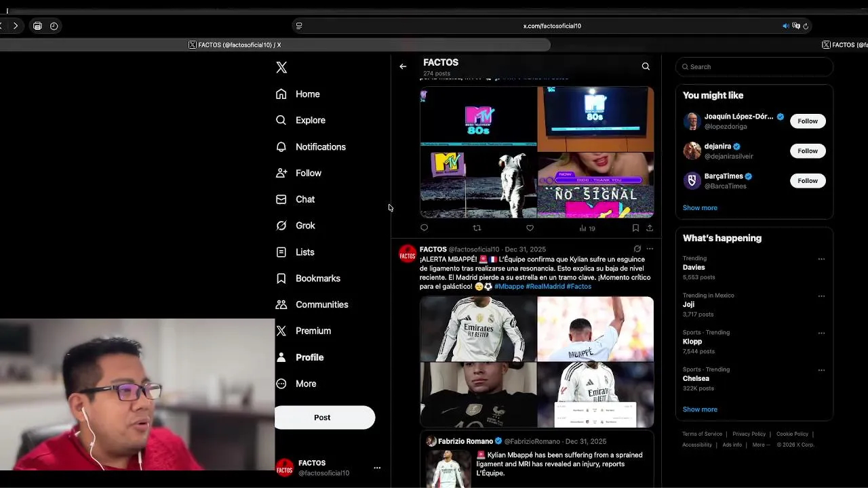Open options for the Joji trend
This screenshot has width=868, height=488.
point(821,296)
